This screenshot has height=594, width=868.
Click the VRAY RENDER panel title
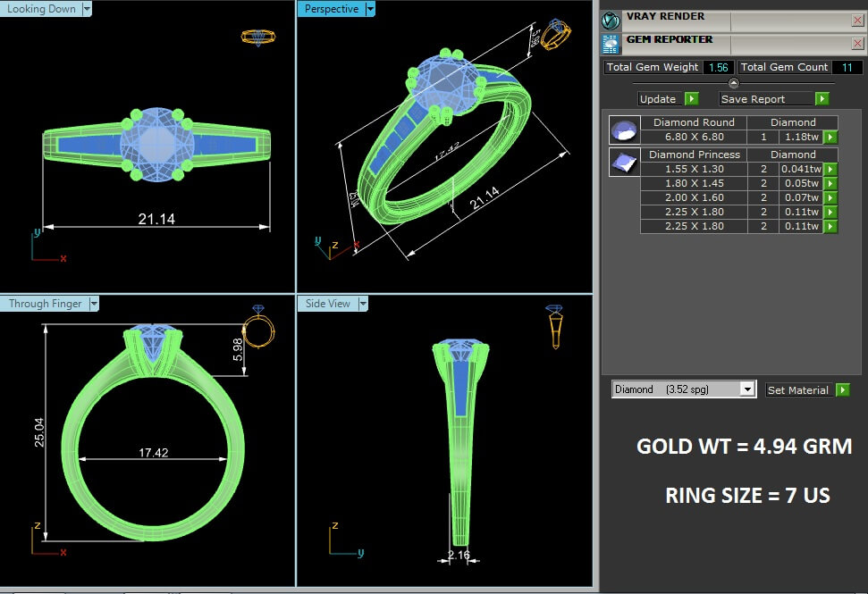(665, 17)
